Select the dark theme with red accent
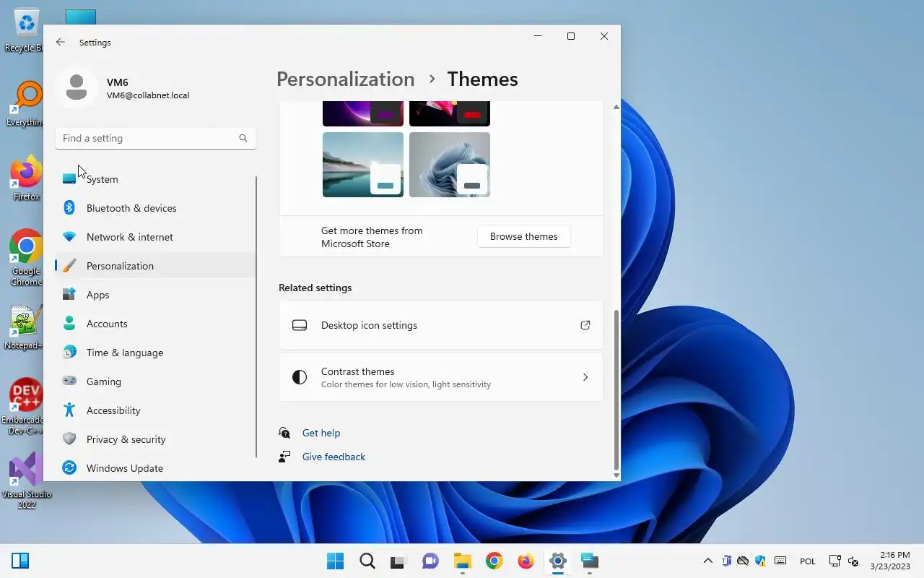The width and height of the screenshot is (924, 578). click(450, 113)
